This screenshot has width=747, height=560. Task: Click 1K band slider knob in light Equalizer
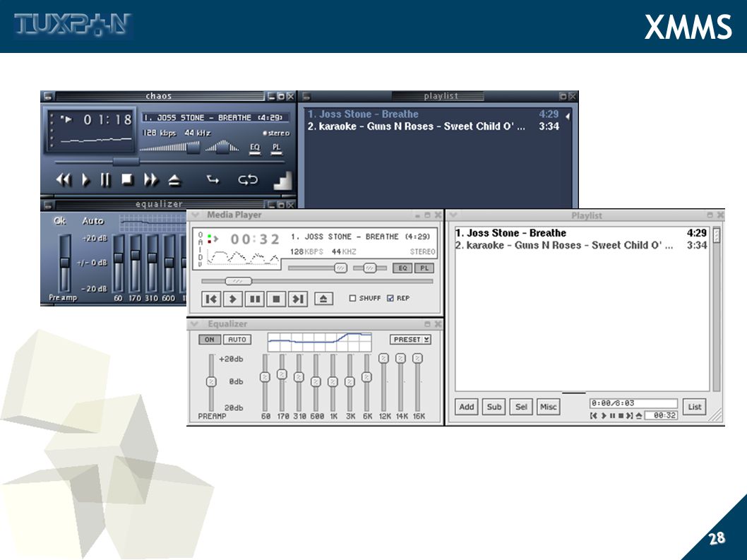[x=333, y=381]
